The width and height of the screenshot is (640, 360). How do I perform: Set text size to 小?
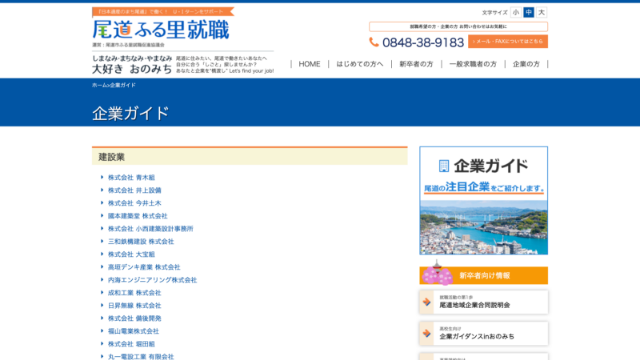516,13
